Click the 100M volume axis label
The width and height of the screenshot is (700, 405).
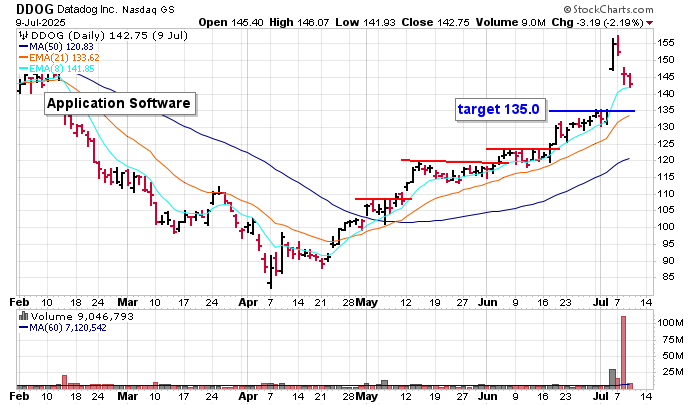click(670, 322)
